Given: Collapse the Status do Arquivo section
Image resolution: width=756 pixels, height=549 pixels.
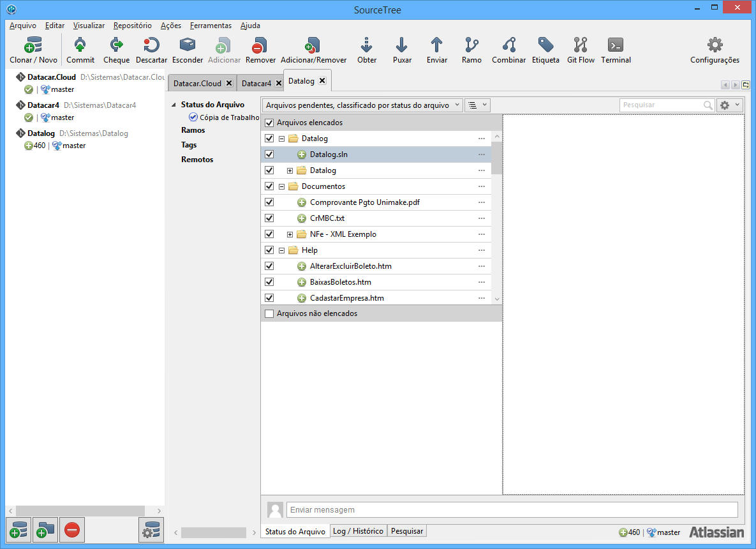Looking at the screenshot, I should (x=174, y=105).
